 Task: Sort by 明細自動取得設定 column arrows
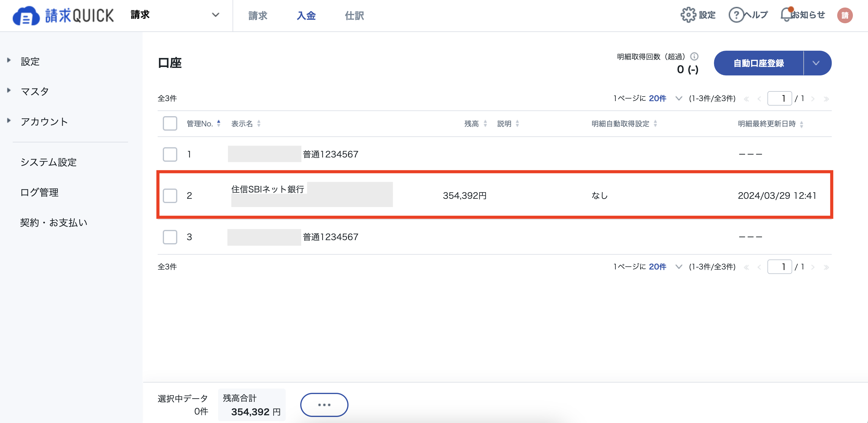(655, 123)
